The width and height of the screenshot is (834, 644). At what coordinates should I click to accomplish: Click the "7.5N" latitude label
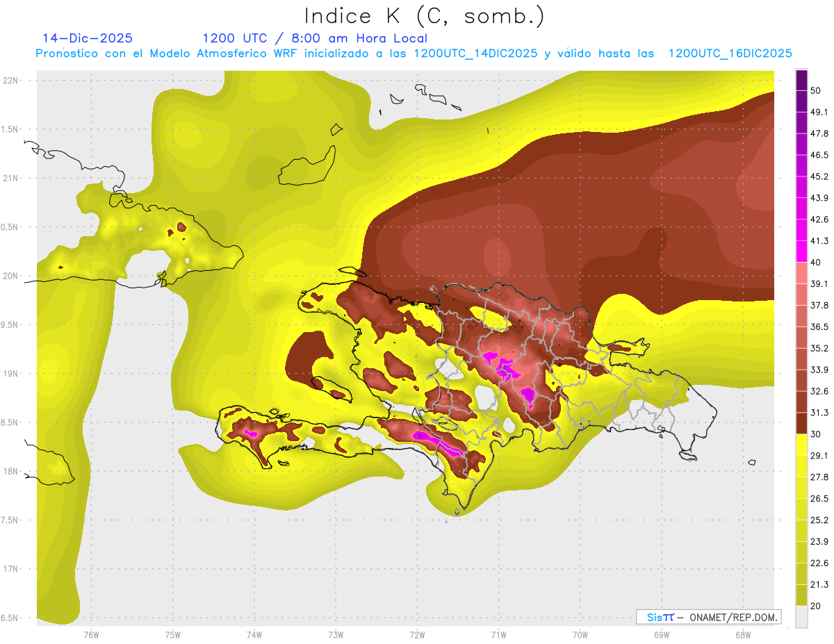point(10,520)
